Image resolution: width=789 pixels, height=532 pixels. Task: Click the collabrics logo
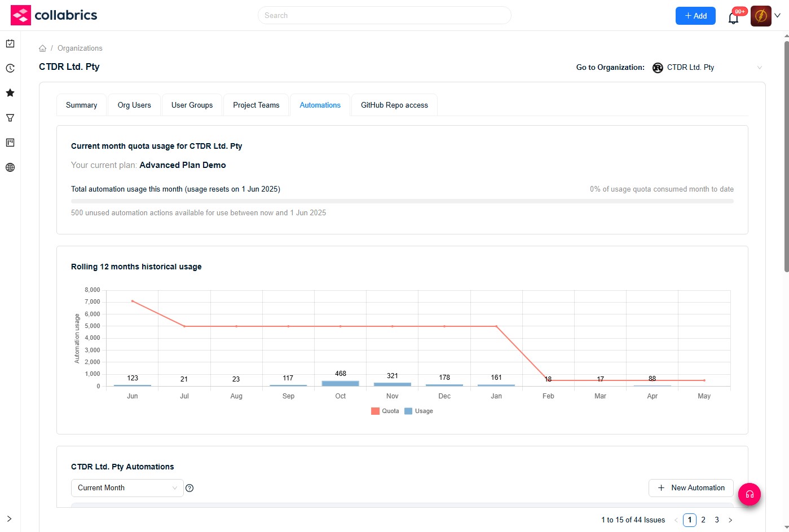pyautogui.click(x=54, y=15)
